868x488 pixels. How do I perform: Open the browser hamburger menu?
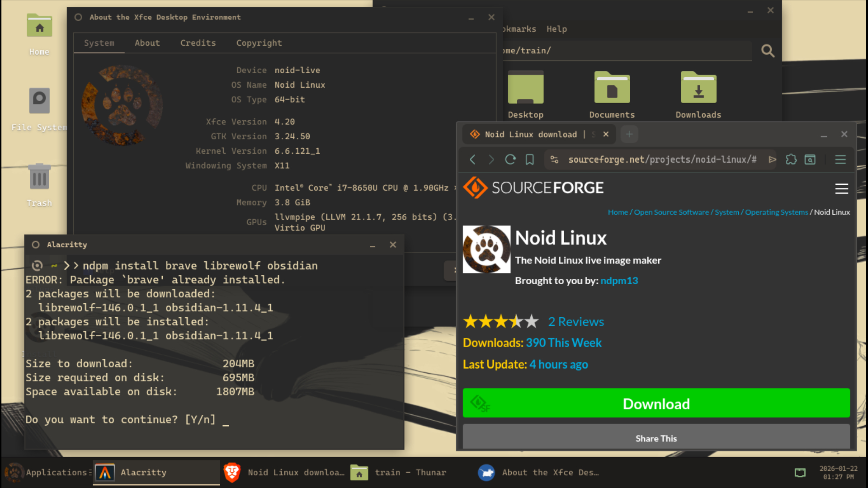click(x=840, y=160)
